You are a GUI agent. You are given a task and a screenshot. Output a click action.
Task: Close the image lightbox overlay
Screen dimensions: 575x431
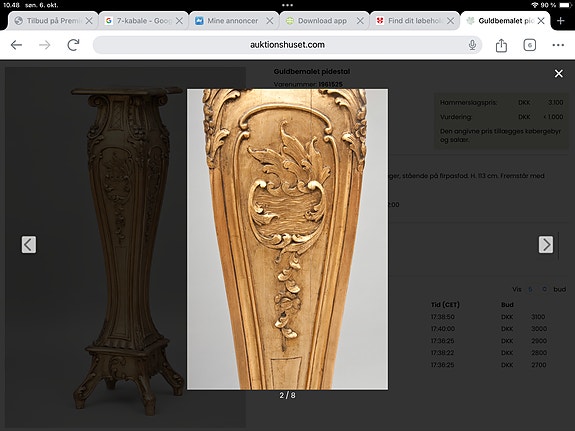coord(558,74)
